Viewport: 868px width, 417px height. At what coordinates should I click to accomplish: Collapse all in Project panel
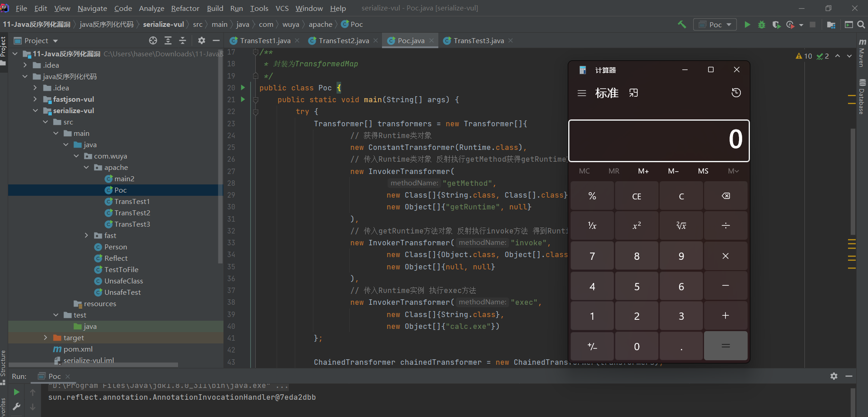pyautogui.click(x=183, y=41)
